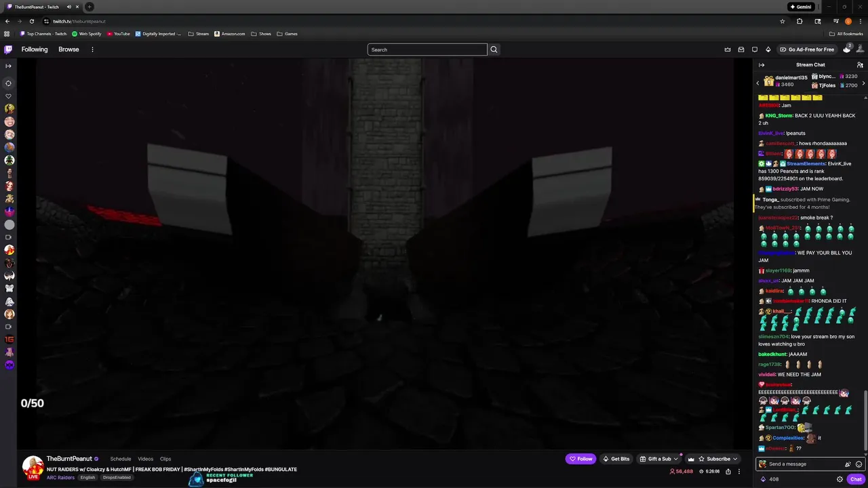Expand the left sidebar arrow

point(8,66)
